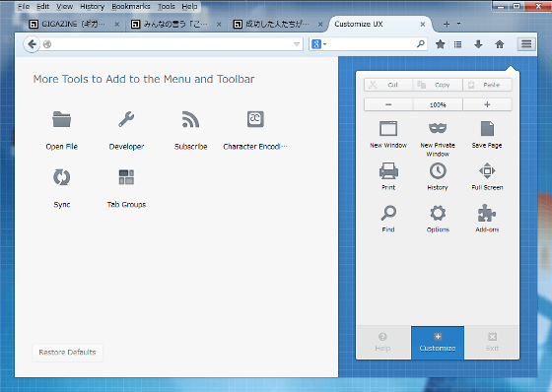Click the Save Page icon
552x392 pixels.
pos(487,128)
